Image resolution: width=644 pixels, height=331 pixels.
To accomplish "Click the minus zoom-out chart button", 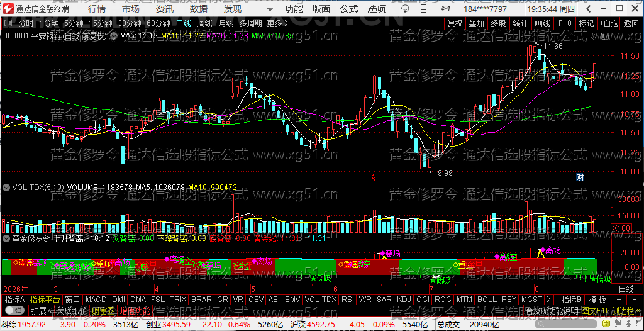I will click(634, 300).
